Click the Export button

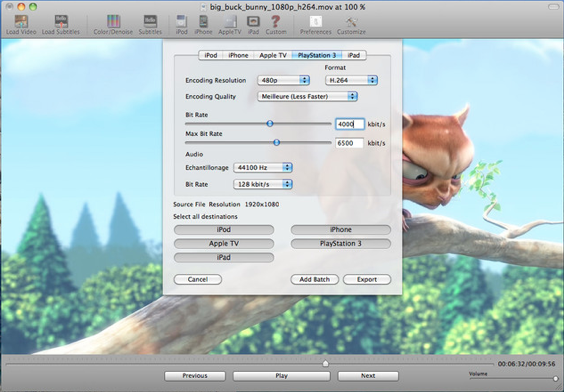click(367, 279)
